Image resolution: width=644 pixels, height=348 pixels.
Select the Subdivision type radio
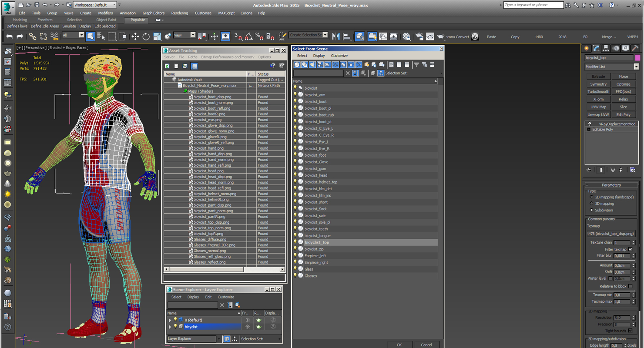(591, 210)
